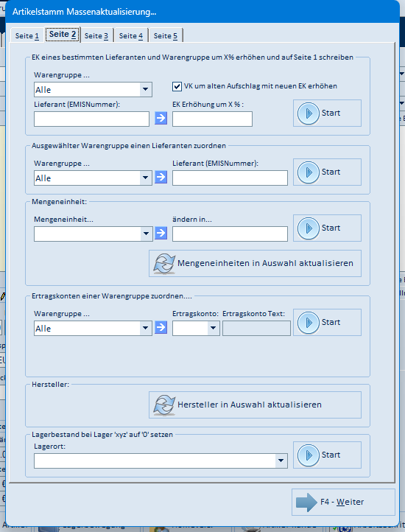The width and height of the screenshot is (405, 532).
Task: Open the Ertragskonto combo box
Action: click(213, 328)
